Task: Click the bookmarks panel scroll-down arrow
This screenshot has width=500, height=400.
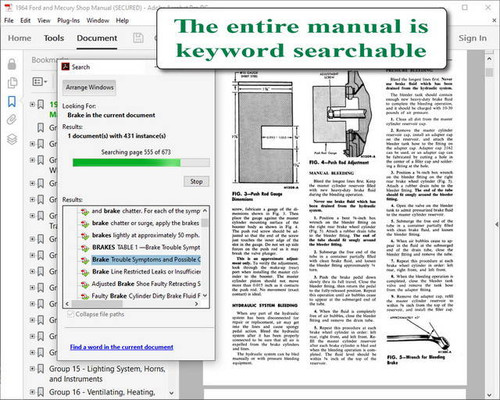Action: point(171,393)
